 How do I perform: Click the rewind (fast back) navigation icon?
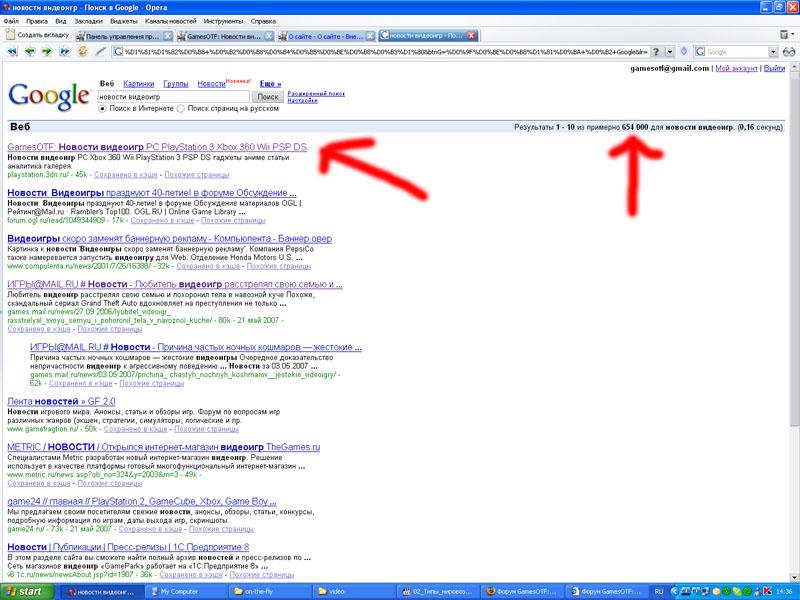(x=12, y=52)
